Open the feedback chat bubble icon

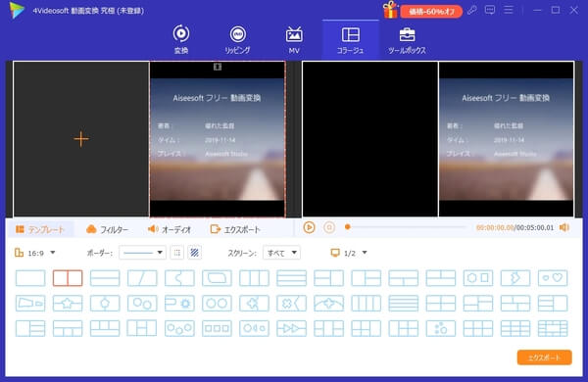489,10
